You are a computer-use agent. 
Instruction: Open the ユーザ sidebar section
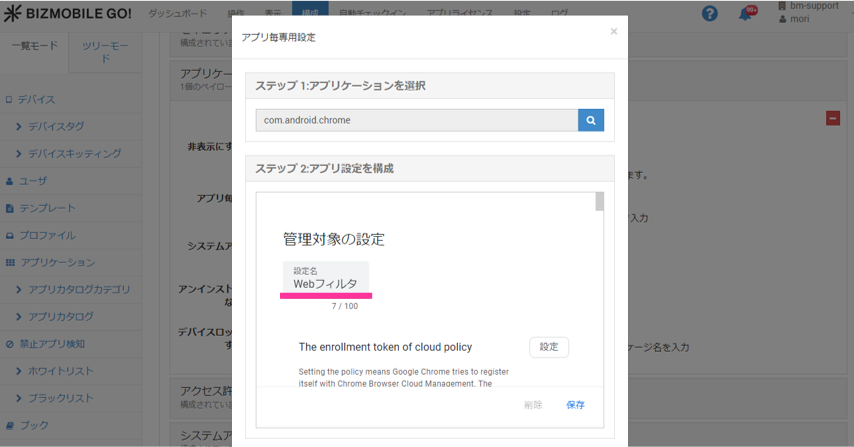tap(33, 181)
